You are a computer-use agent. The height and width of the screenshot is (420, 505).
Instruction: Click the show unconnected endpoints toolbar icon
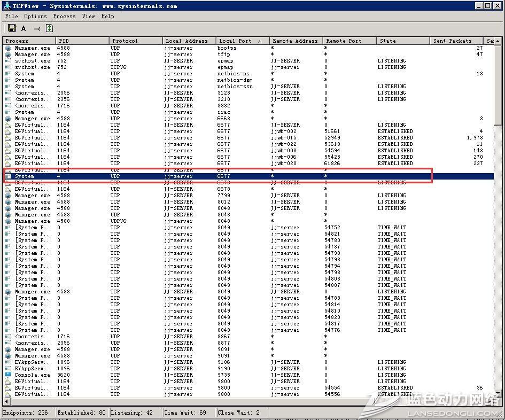[37, 28]
